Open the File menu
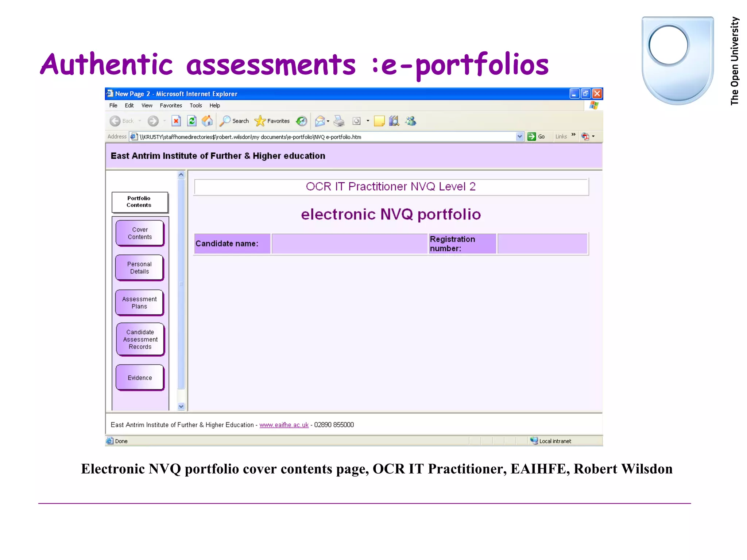Screen dimensions: 747x560 tap(113, 106)
